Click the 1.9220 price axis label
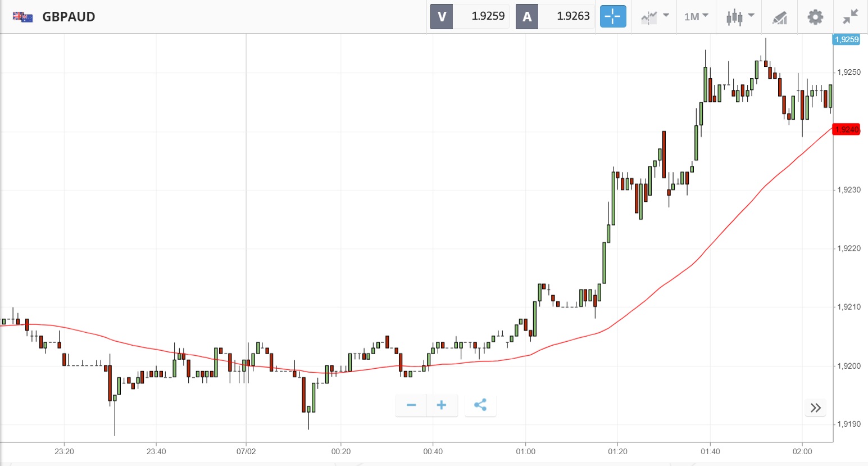868x466 pixels. click(x=848, y=248)
